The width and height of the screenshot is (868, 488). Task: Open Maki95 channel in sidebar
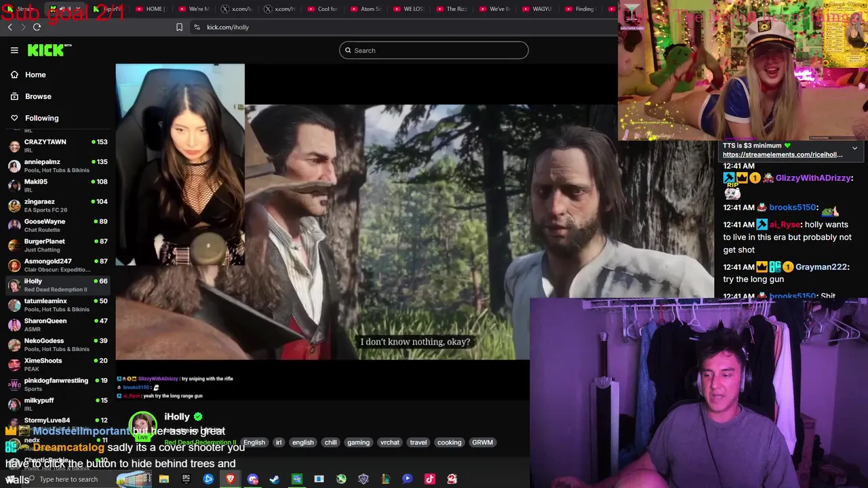click(57, 186)
